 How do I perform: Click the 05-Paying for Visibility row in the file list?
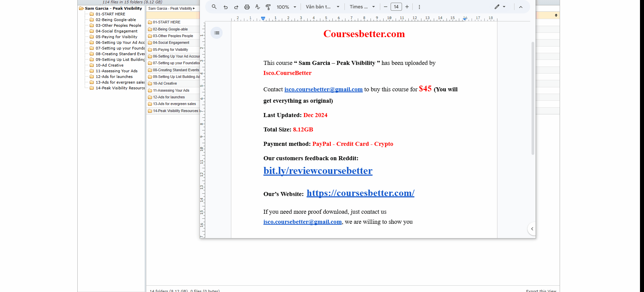click(x=173, y=50)
